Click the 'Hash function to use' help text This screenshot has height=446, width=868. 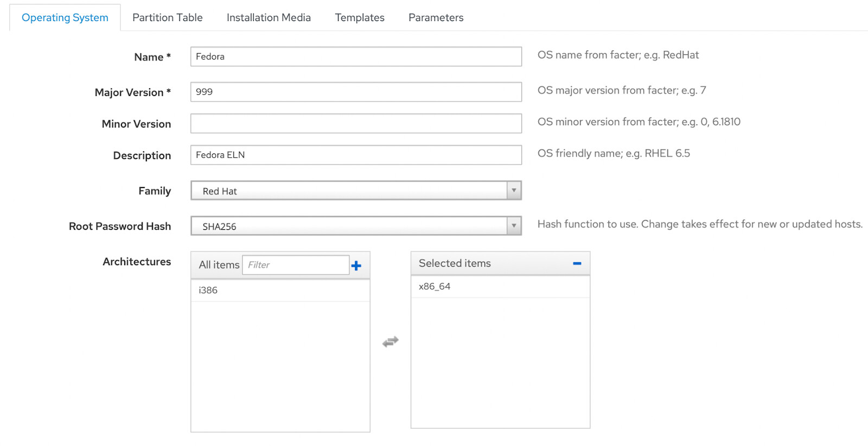click(700, 224)
